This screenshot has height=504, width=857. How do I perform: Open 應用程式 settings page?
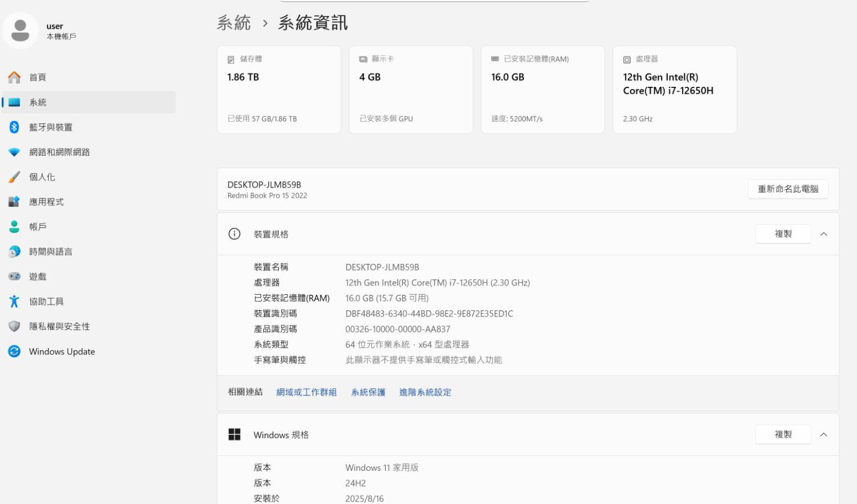89,202
